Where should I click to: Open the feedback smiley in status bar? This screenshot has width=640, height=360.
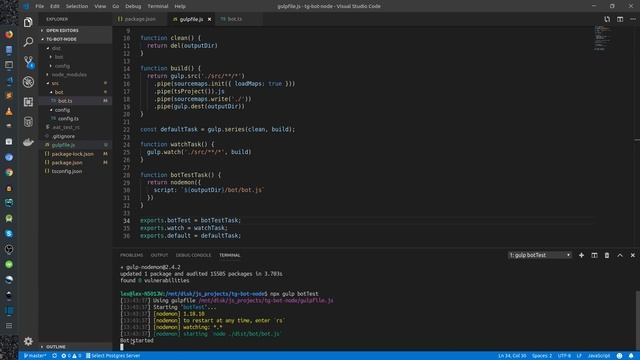tap(619, 356)
